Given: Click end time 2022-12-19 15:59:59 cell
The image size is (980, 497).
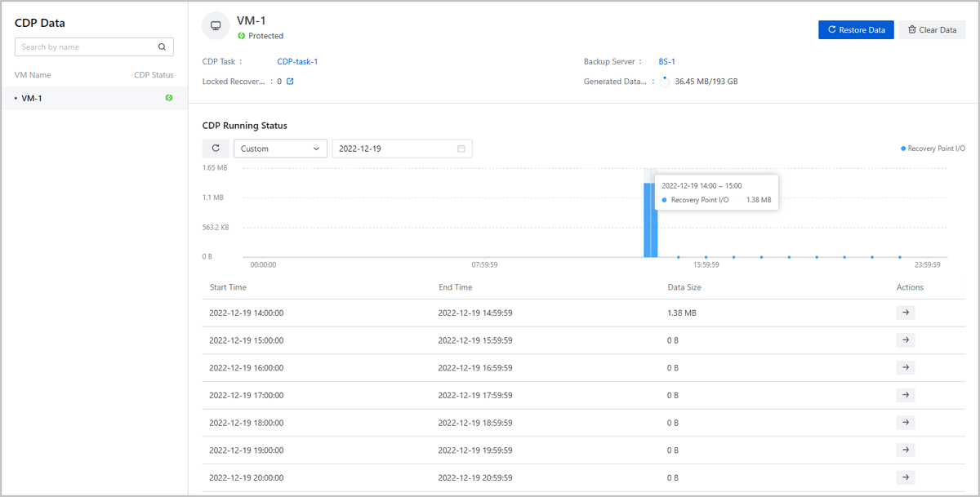Looking at the screenshot, I should pos(475,340).
